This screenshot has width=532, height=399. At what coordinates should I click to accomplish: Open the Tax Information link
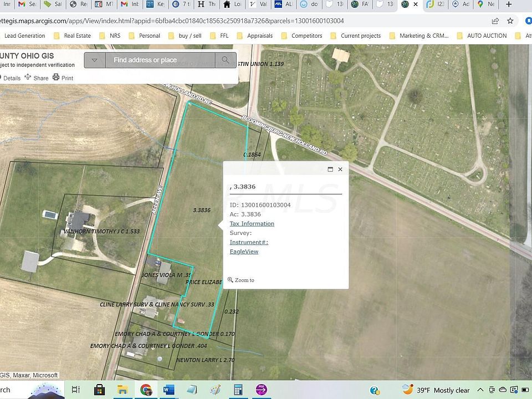pos(252,223)
